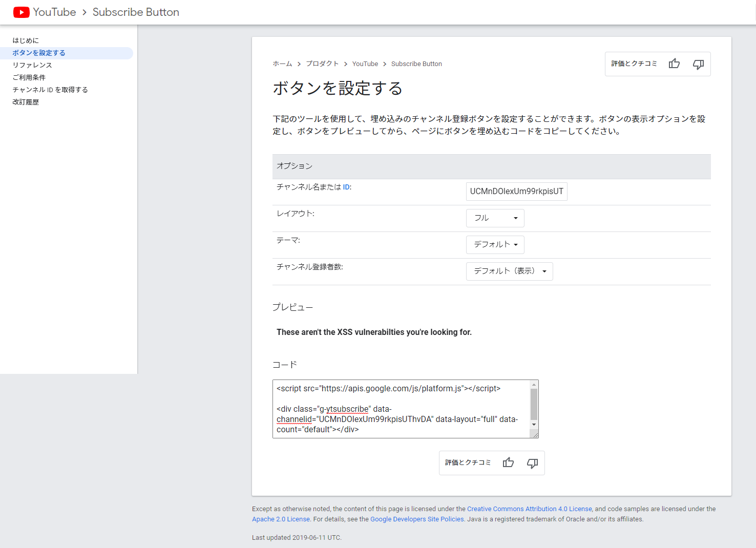The width and height of the screenshot is (756, 548).
Task: Open the レイアウト dropdown showing フル
Action: click(495, 218)
